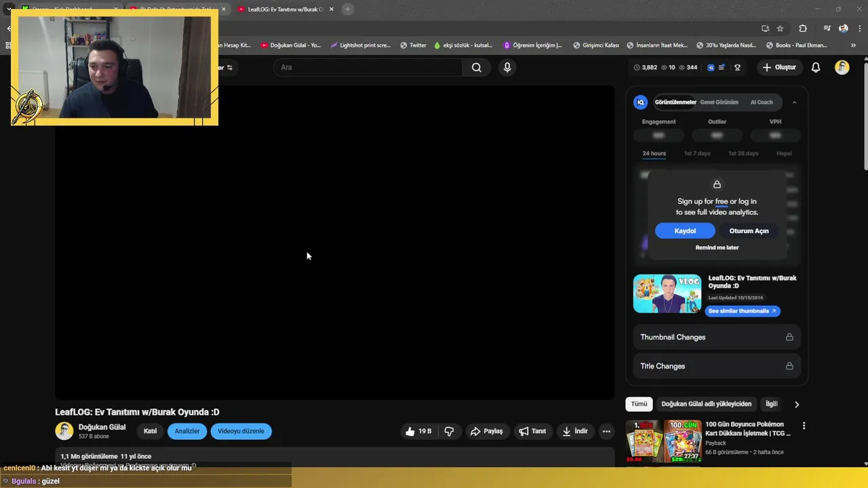Click the list icon beside the IQ badge
The height and width of the screenshot is (488, 868).
tap(722, 67)
